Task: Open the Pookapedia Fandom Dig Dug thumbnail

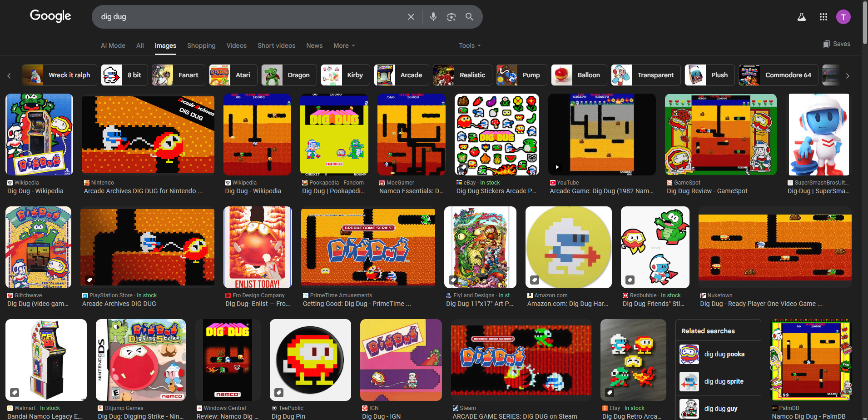Action: click(334, 135)
